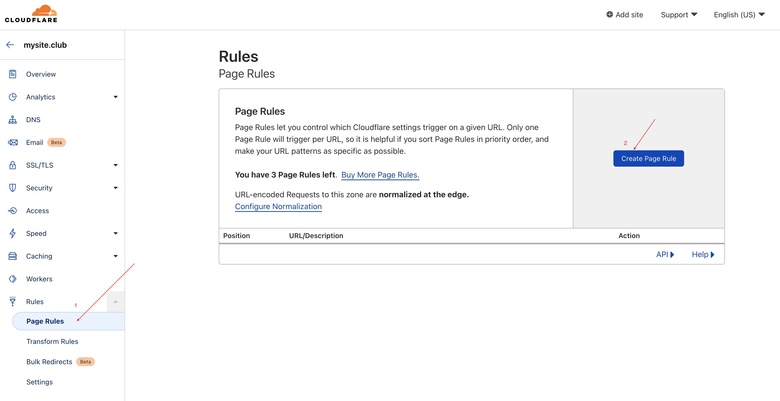780x401 pixels.
Task: Expand the SSL/TLS submenu arrow
Action: (x=115, y=165)
